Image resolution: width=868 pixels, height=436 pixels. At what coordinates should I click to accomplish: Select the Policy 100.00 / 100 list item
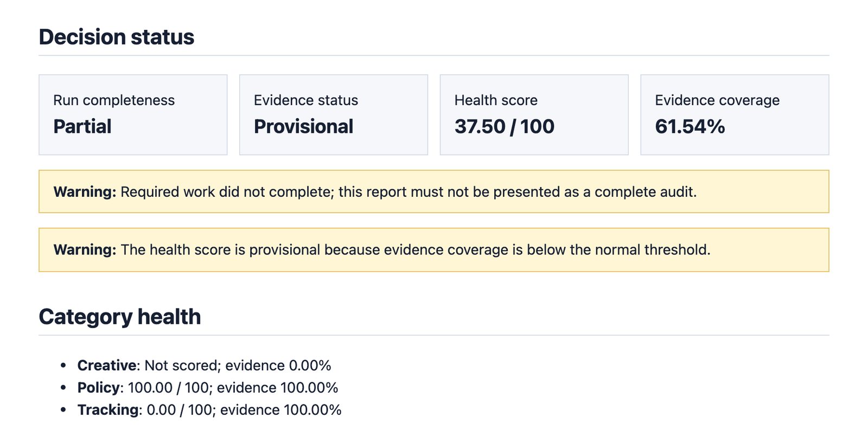(208, 388)
